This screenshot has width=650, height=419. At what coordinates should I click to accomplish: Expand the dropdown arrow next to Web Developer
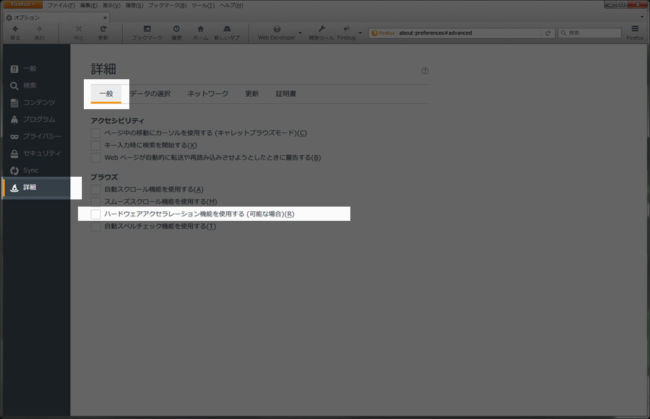pos(300,33)
